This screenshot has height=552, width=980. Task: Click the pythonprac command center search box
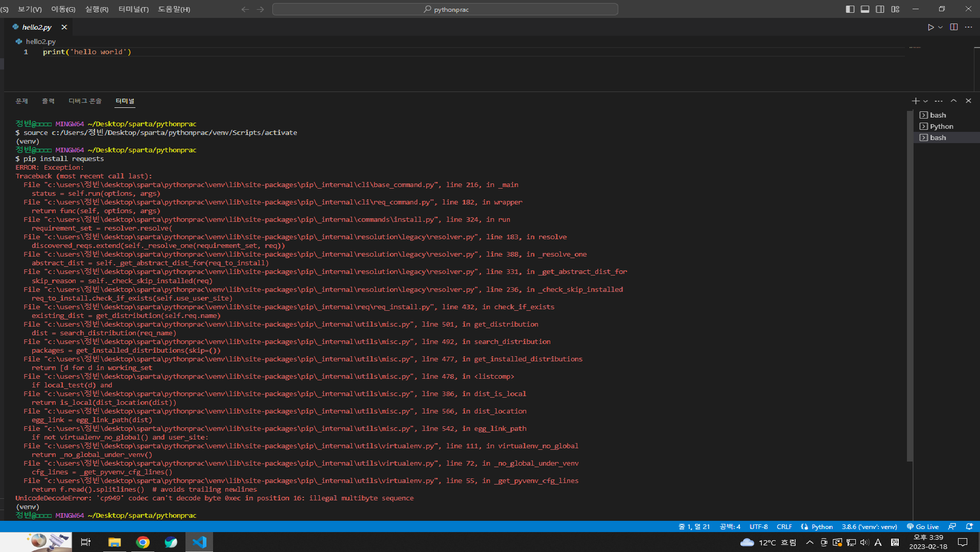pos(445,9)
